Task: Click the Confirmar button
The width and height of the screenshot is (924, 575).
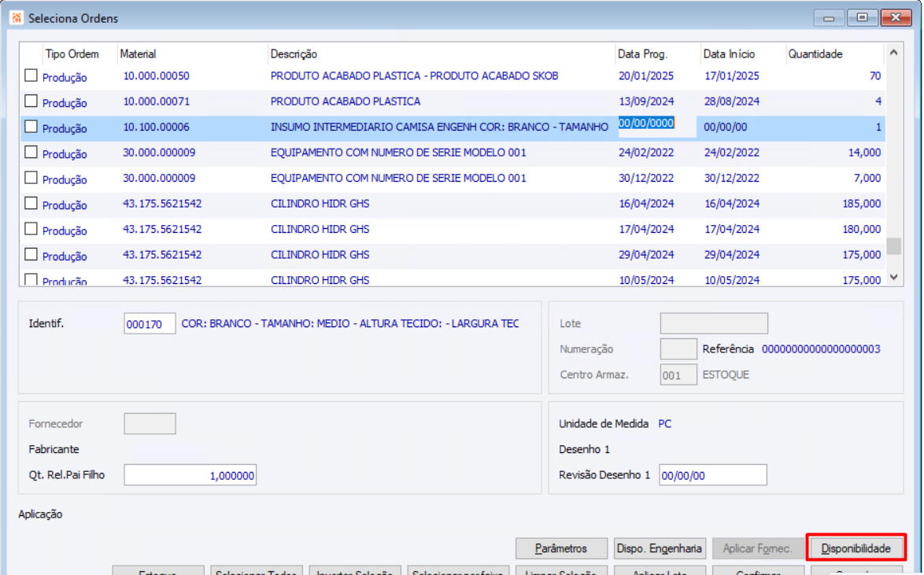Action: point(757,571)
